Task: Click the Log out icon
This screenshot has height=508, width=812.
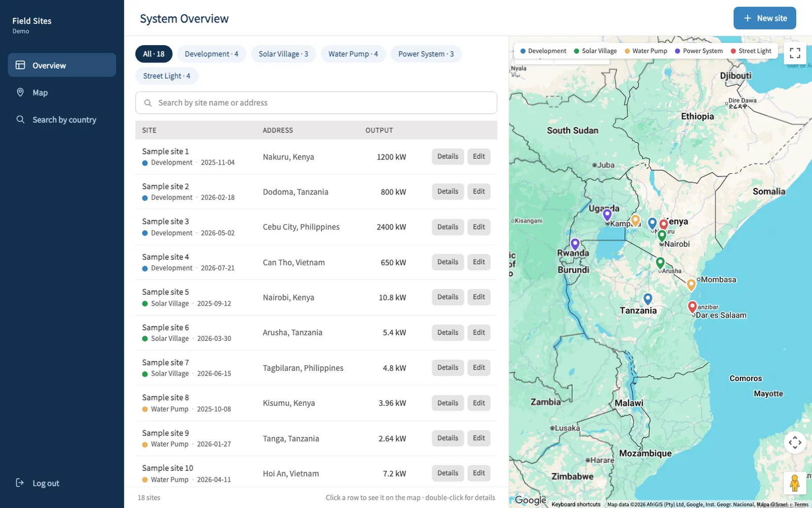Action: click(20, 483)
